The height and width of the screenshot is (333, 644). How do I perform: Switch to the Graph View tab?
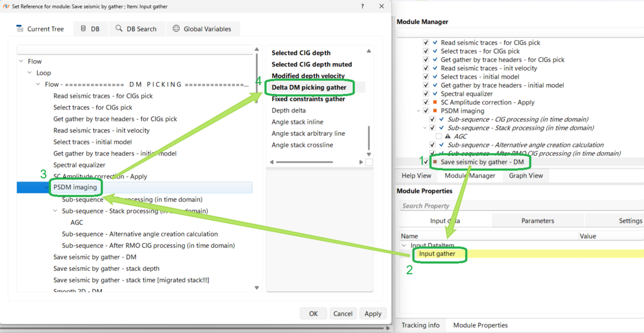click(x=526, y=175)
